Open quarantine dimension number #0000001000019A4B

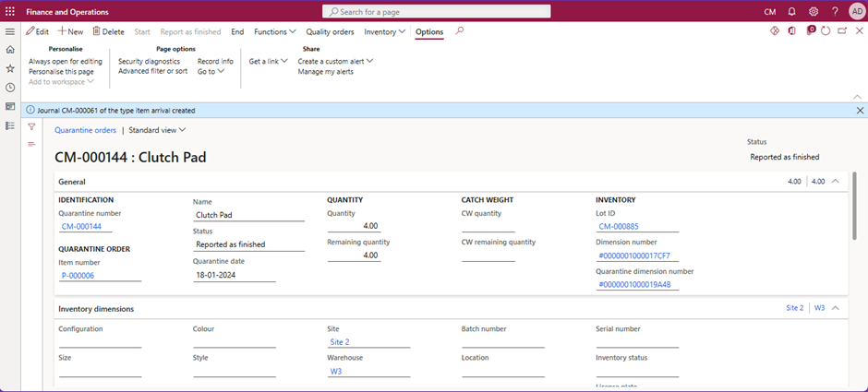click(635, 285)
